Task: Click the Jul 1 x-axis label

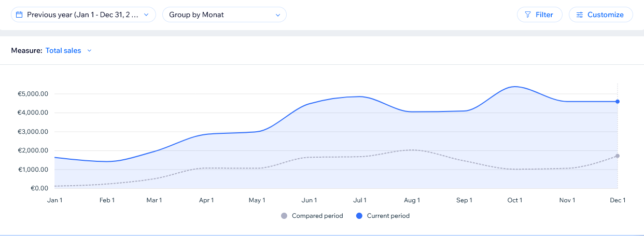Action: 360,200
